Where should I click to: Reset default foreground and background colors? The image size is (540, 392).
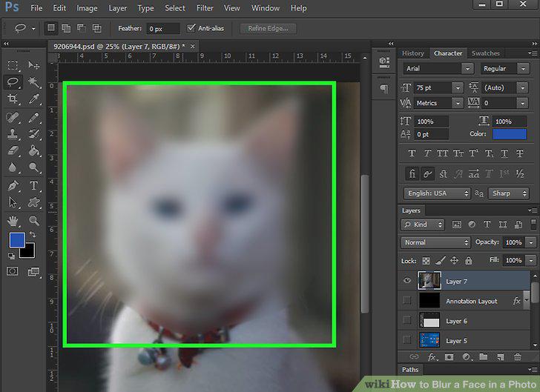(11, 256)
